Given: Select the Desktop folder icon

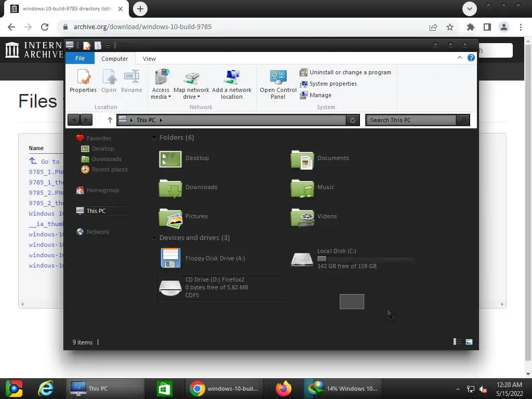Looking at the screenshot, I should point(170,159).
